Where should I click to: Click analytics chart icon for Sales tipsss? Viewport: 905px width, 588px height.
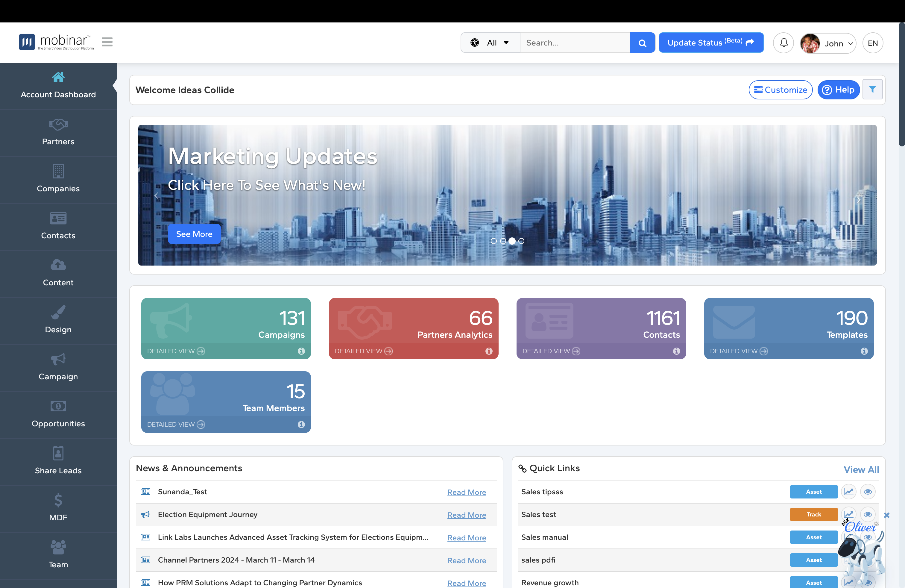coord(848,491)
